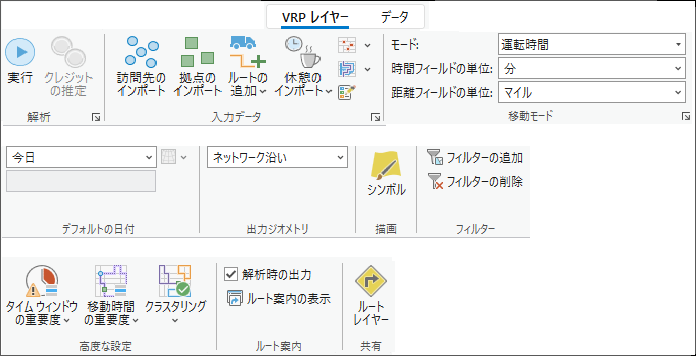Expand the calendar icon dropdown arrow
The height and width of the screenshot is (360, 698).
click(183, 157)
